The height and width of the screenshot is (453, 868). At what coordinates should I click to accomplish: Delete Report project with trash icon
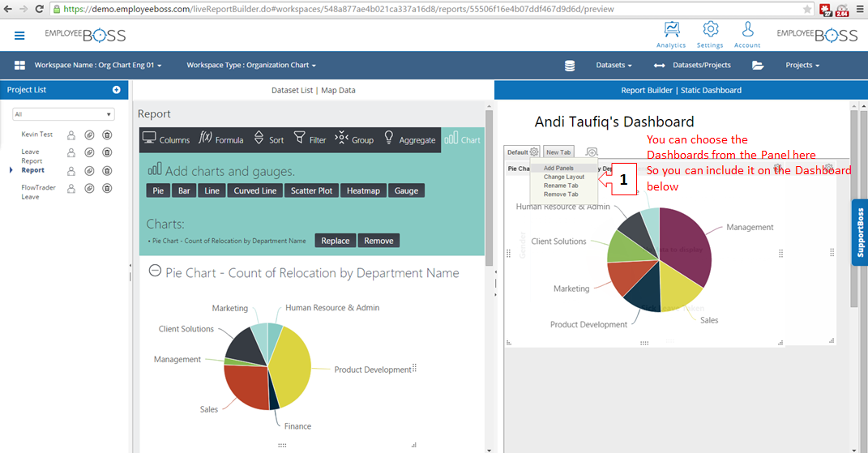tap(108, 170)
